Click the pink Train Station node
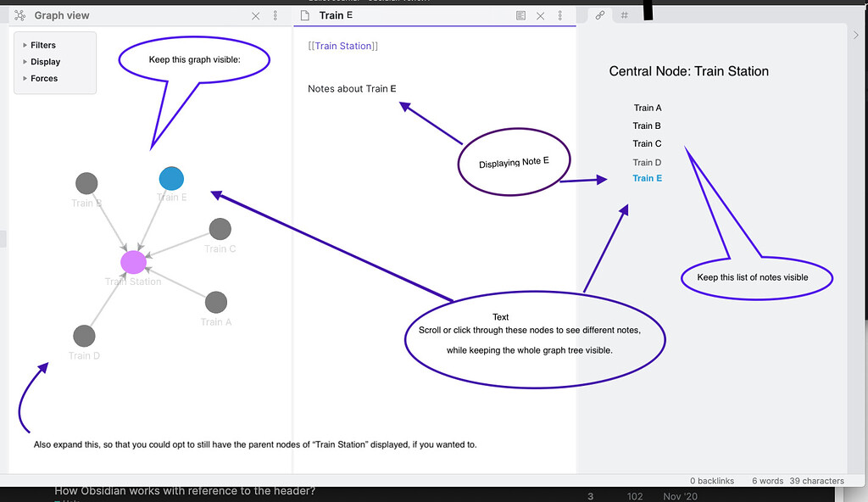 132,262
